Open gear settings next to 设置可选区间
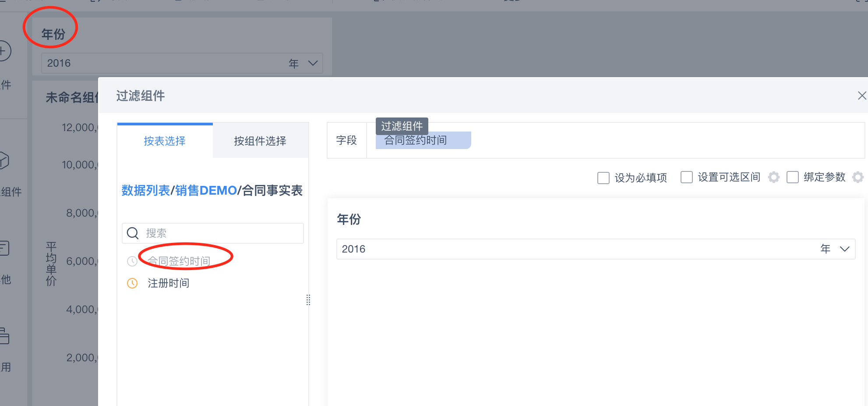 [x=774, y=177]
